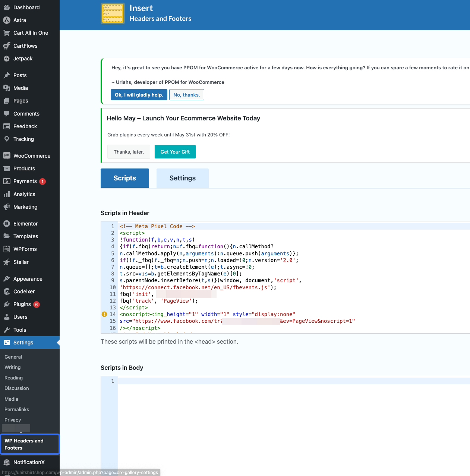Click the Posts pushpin icon
Screen dimensions: 470x476
pyautogui.click(x=7, y=75)
